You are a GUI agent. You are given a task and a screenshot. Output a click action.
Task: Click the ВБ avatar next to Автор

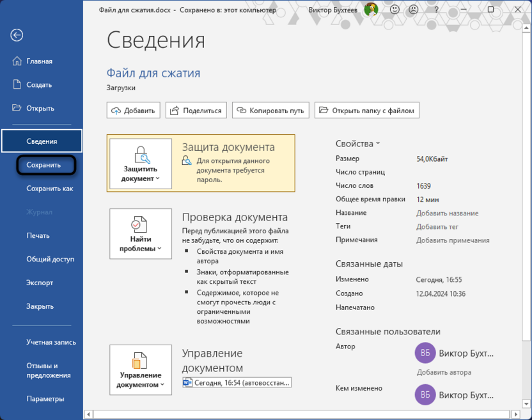pos(425,352)
